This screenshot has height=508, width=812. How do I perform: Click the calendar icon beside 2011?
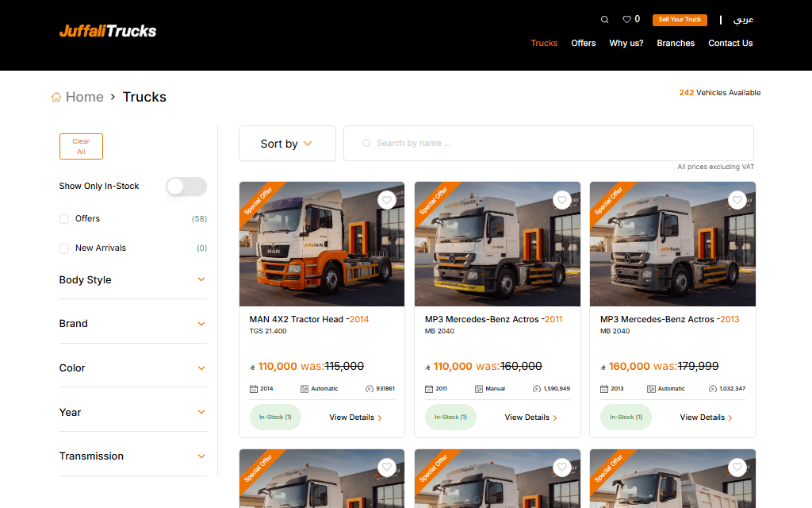pos(429,389)
